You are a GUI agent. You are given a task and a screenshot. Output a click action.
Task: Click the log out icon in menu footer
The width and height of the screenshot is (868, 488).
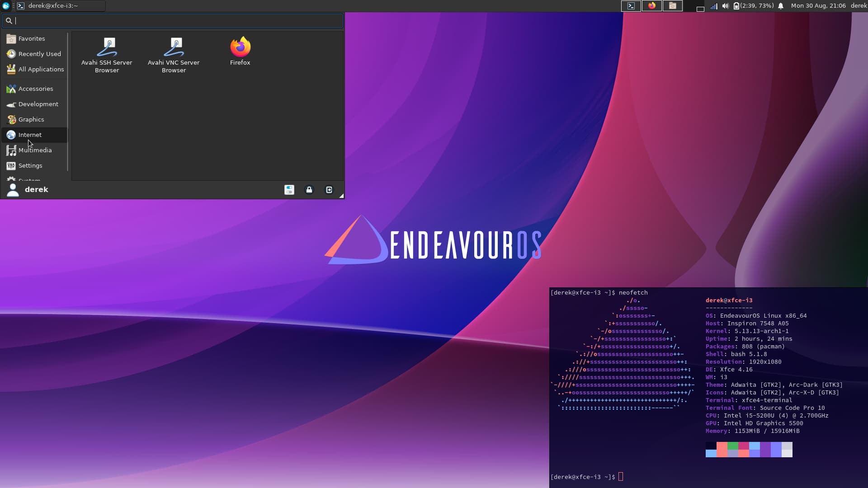[329, 190]
